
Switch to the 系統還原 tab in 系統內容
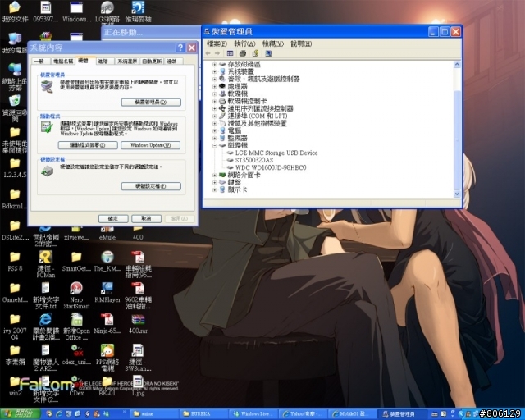(x=127, y=62)
